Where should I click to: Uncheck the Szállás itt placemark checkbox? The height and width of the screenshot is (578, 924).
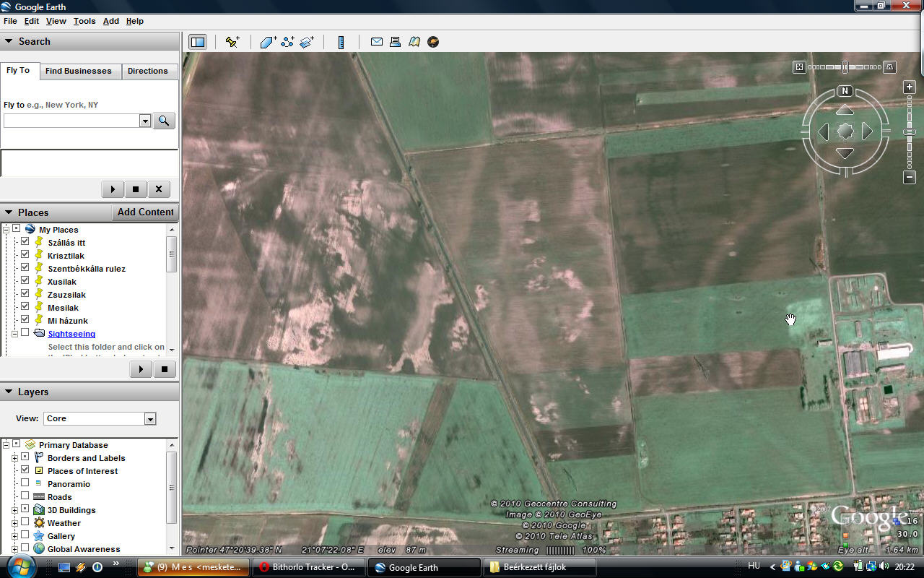25,242
